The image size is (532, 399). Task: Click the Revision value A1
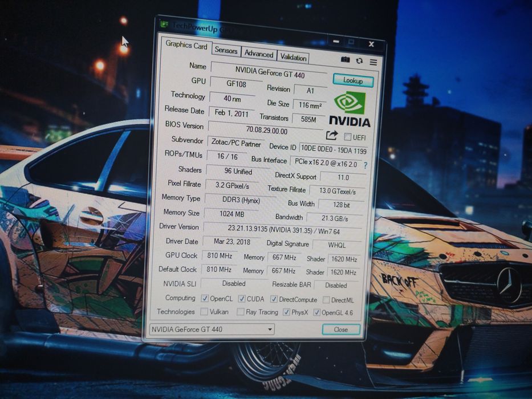point(310,91)
